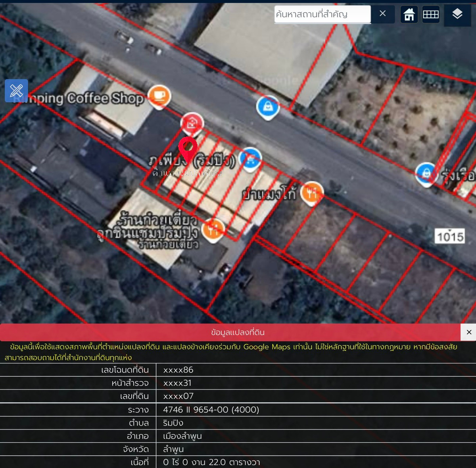Click blue shopping marker at far right
Viewport: 476px width, 468px height.
pos(426,173)
